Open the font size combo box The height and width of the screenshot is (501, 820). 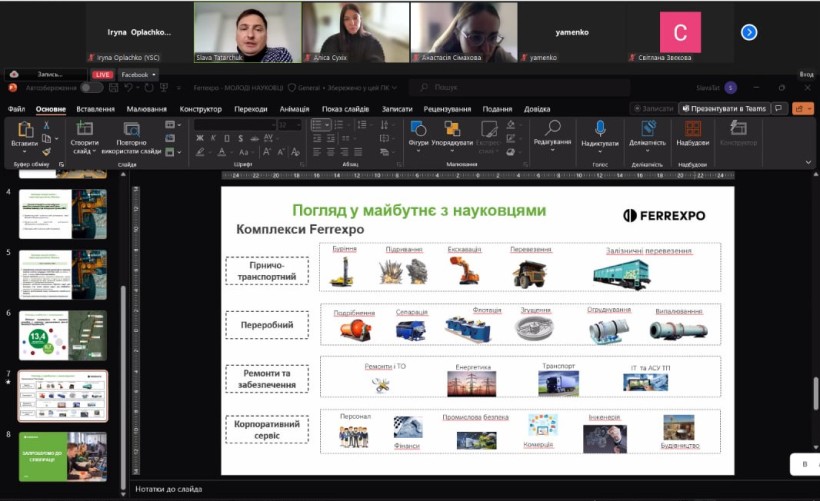pyautogui.click(x=289, y=124)
